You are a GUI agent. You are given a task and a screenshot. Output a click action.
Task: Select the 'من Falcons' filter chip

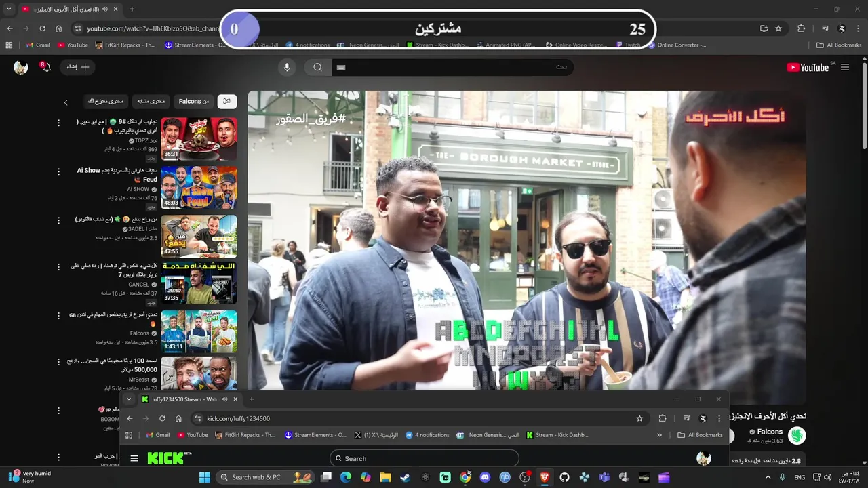pos(194,101)
